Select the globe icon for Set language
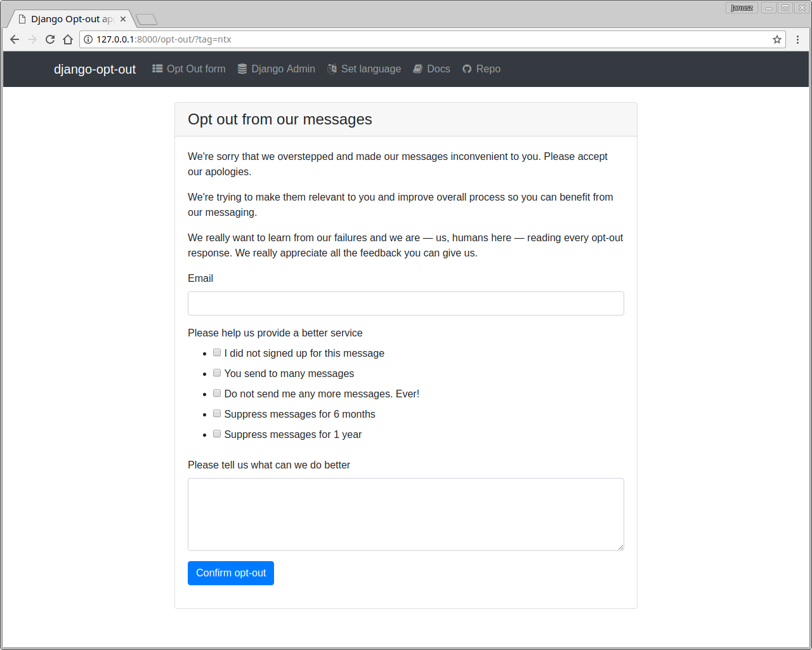Image resolution: width=812 pixels, height=650 pixels. pos(332,69)
